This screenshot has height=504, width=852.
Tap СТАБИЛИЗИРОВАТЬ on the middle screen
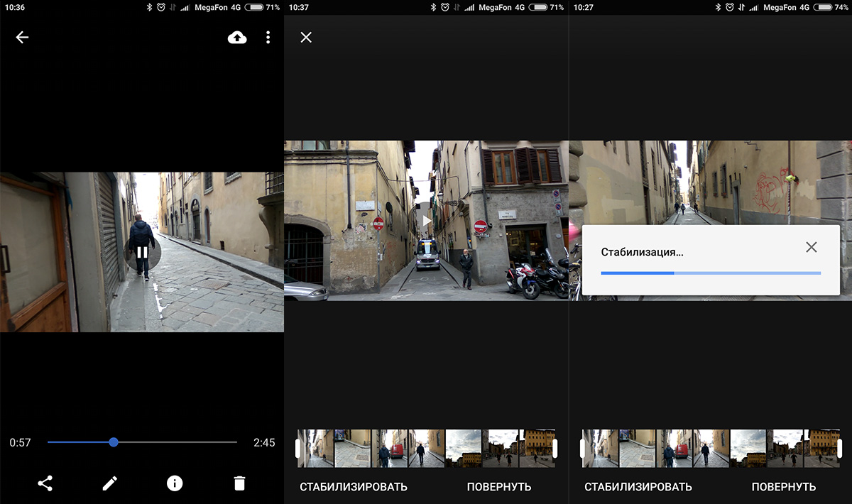point(354,487)
